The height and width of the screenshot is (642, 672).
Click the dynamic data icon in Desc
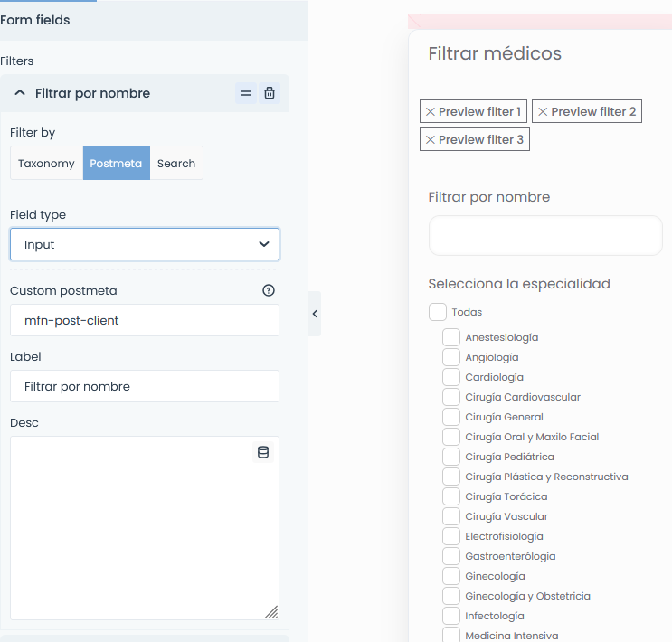pos(263,452)
